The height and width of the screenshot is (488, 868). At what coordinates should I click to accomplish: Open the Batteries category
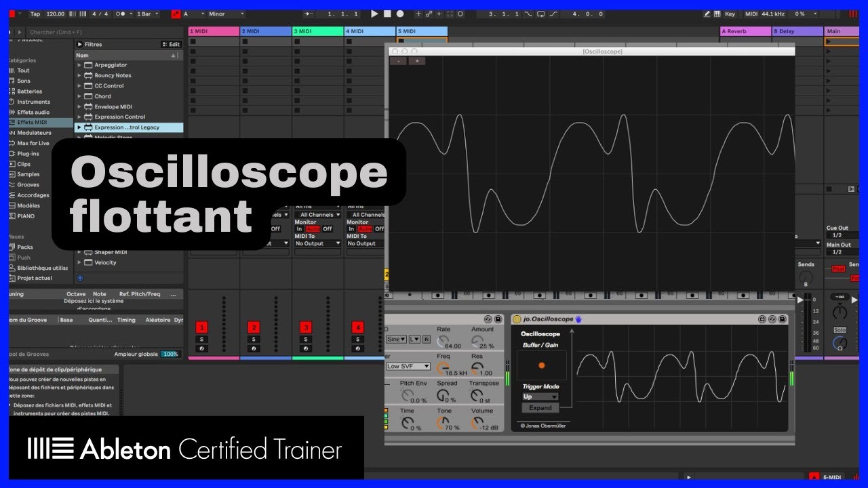[29, 91]
